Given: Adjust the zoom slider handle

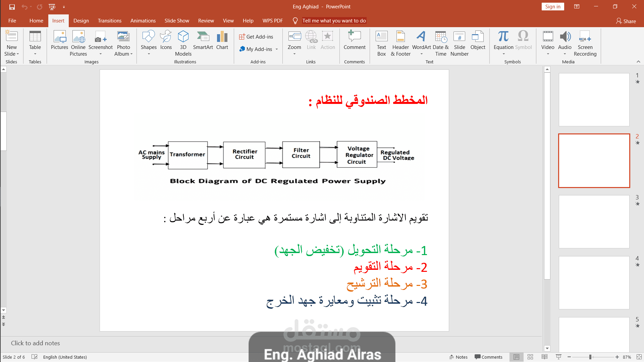Looking at the screenshot, I should click(x=590, y=357).
